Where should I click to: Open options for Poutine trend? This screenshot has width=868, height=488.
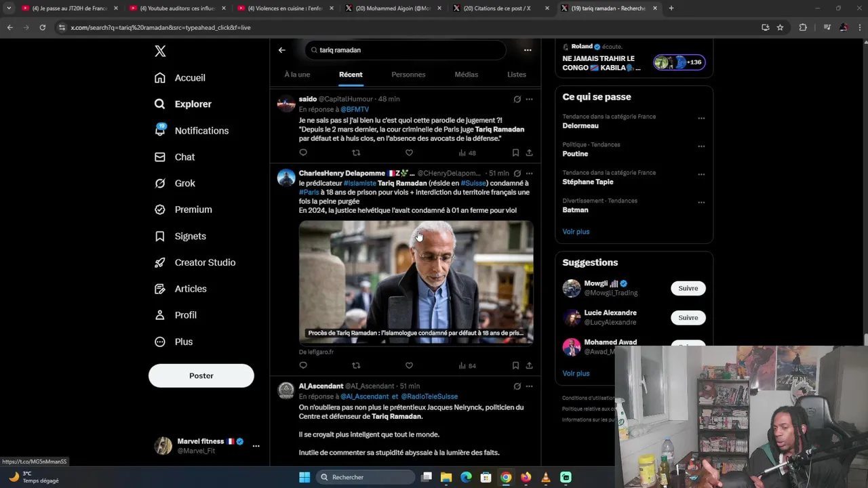coord(701,146)
